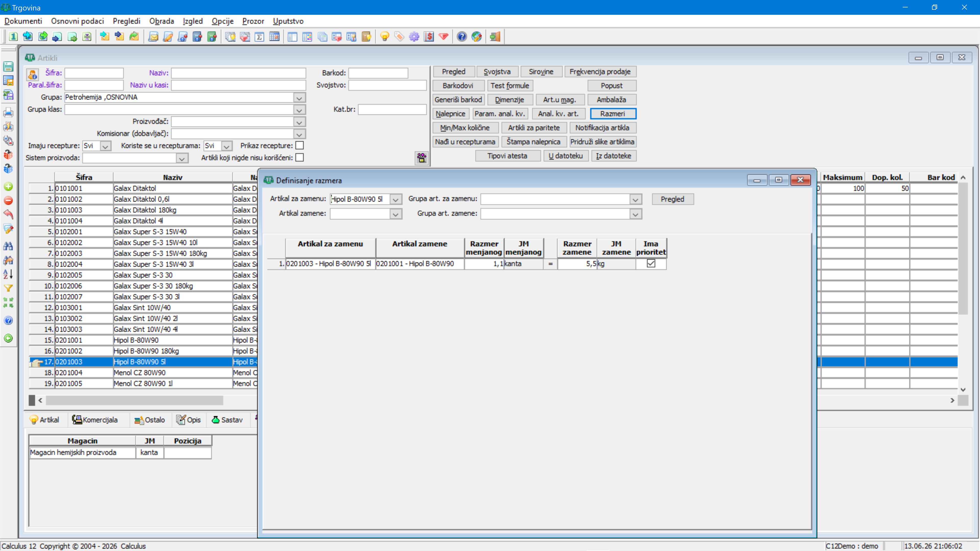
Task: Click the calendar grid toolbar icon
Action: pyautogui.click(x=274, y=36)
